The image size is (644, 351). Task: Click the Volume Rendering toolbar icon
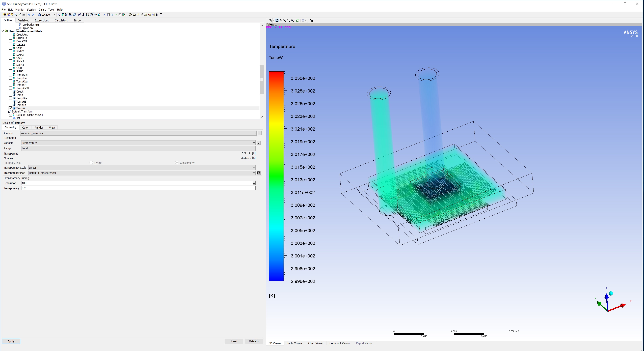click(74, 15)
